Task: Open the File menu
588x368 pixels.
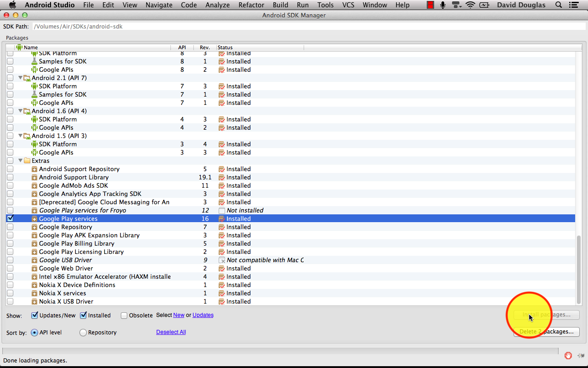Action: [x=89, y=5]
